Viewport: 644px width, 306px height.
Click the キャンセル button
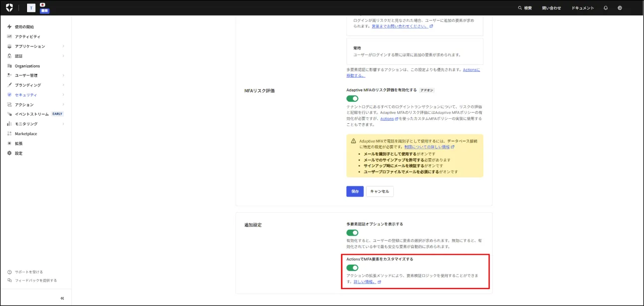[379, 191]
